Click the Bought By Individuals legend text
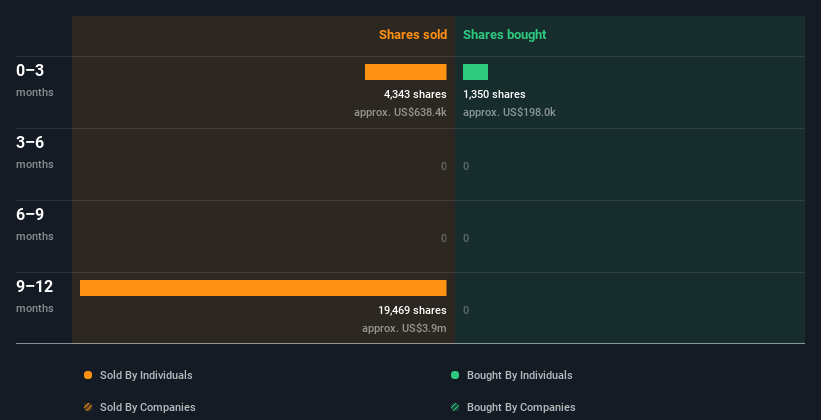 [x=519, y=375]
